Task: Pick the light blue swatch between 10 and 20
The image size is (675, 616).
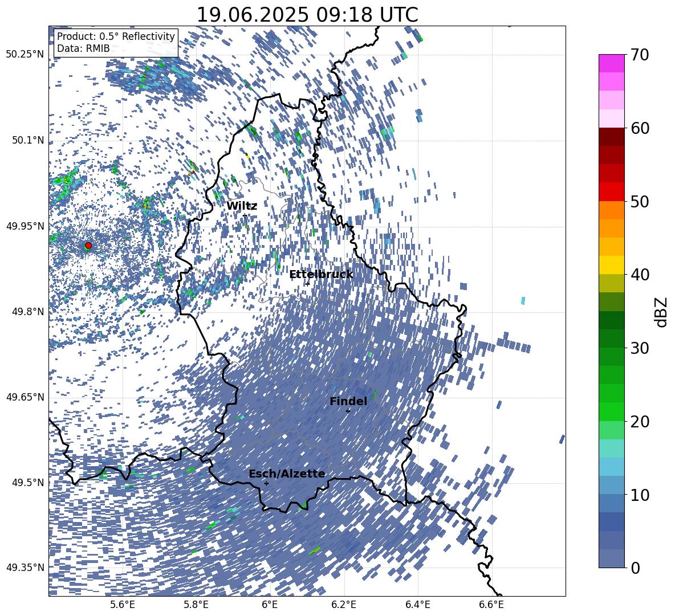Action: [x=612, y=466]
